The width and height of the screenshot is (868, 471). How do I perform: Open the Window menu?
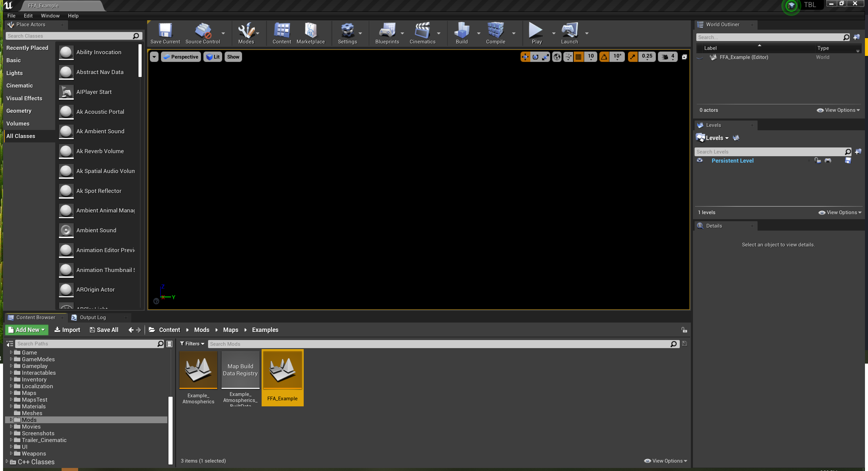pos(50,15)
